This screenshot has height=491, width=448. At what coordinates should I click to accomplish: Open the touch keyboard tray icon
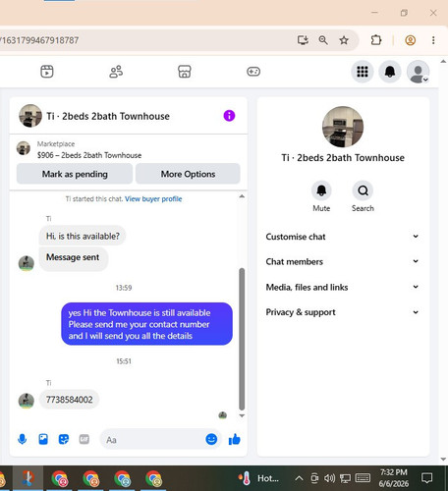(x=363, y=478)
